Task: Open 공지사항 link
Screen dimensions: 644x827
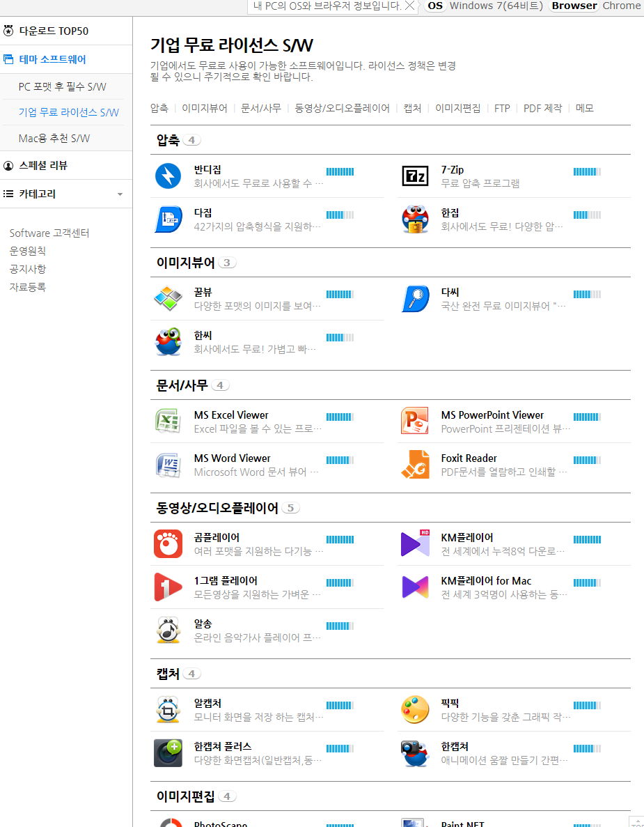Action: tap(27, 269)
